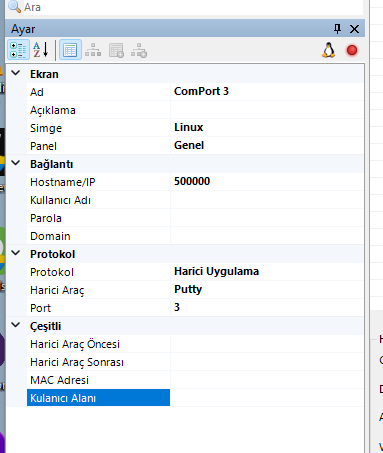Show default inheritance icon

139,50
